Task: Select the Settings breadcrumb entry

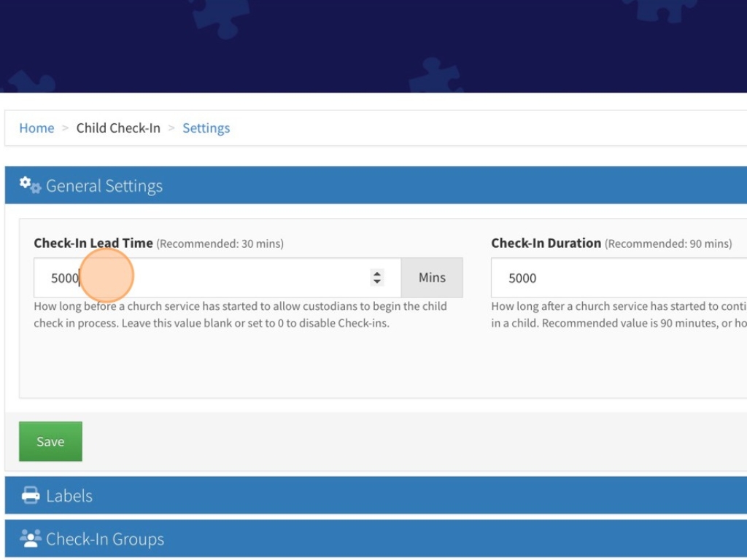Action: (x=206, y=128)
